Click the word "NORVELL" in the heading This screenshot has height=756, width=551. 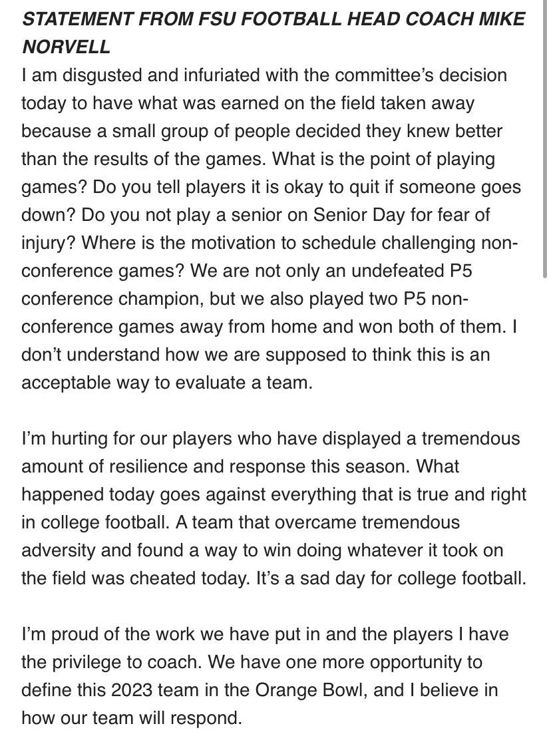[x=66, y=47]
